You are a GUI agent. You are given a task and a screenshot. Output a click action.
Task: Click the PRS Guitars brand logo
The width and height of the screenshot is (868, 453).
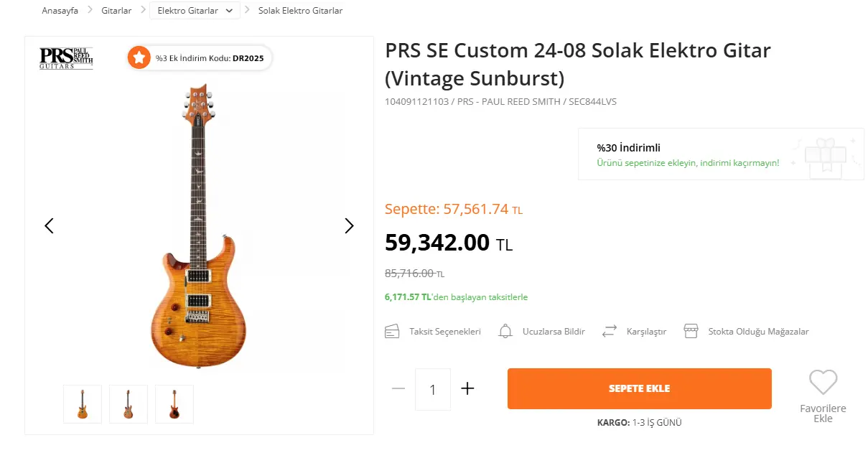66,58
